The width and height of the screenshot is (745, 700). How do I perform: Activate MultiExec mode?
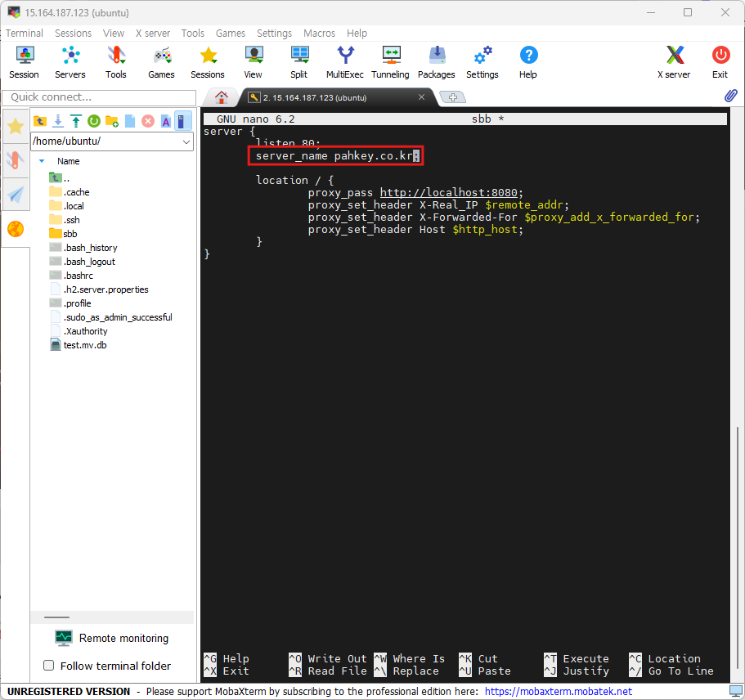tap(345, 62)
